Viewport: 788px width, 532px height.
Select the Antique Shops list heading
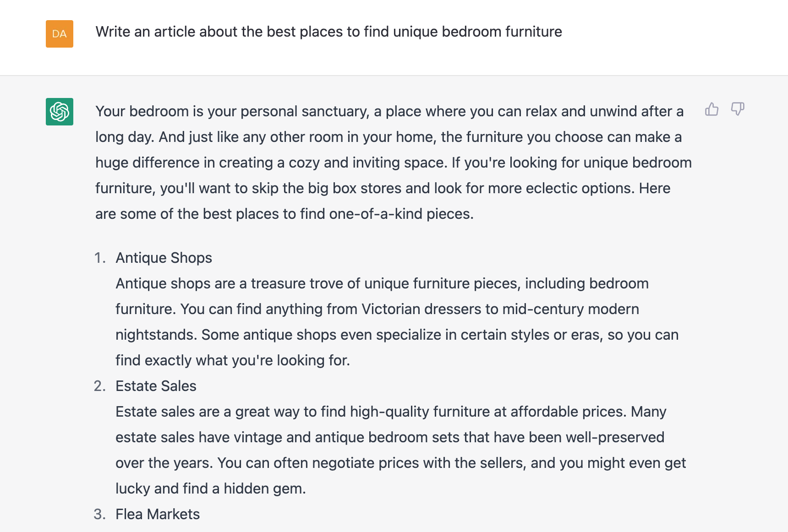[x=164, y=258]
